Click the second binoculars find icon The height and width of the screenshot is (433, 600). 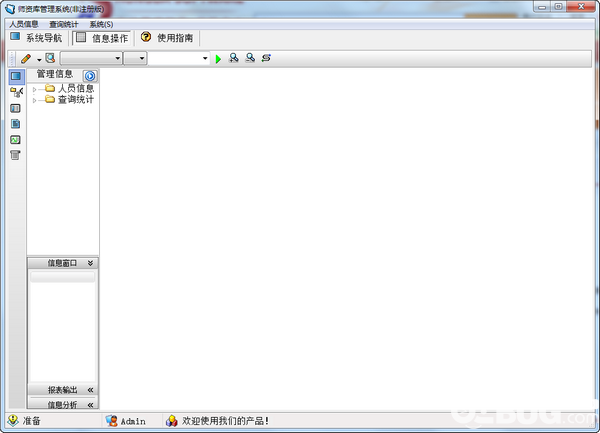[250, 58]
